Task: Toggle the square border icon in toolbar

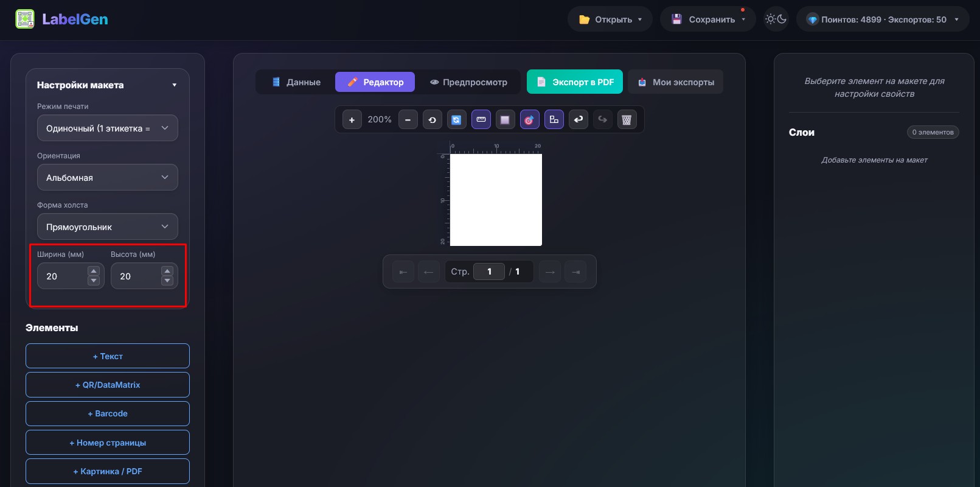Action: [x=505, y=120]
